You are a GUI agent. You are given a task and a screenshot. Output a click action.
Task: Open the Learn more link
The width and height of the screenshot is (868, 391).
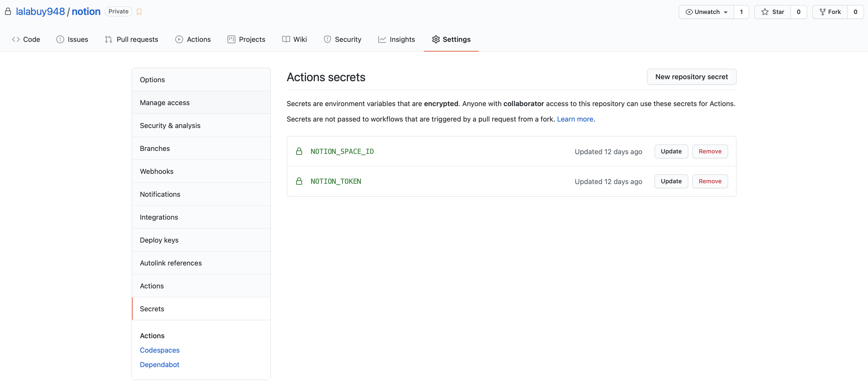click(x=575, y=119)
